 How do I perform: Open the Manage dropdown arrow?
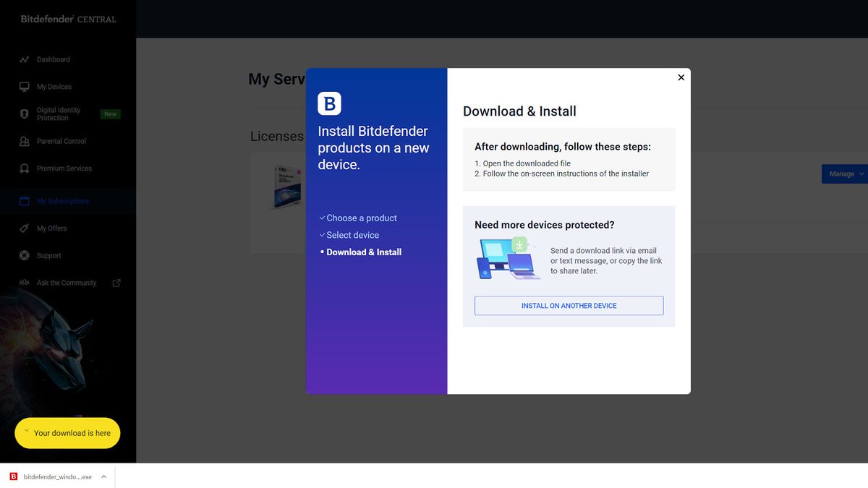861,174
